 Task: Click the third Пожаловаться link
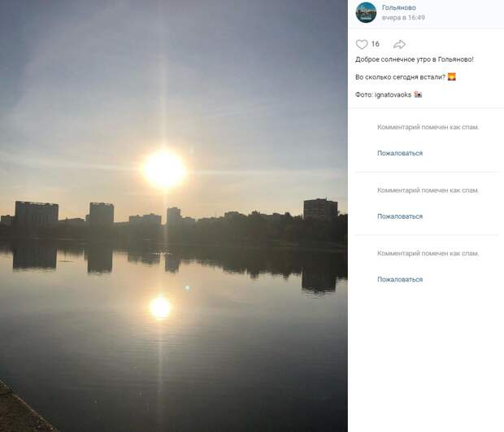[400, 279]
